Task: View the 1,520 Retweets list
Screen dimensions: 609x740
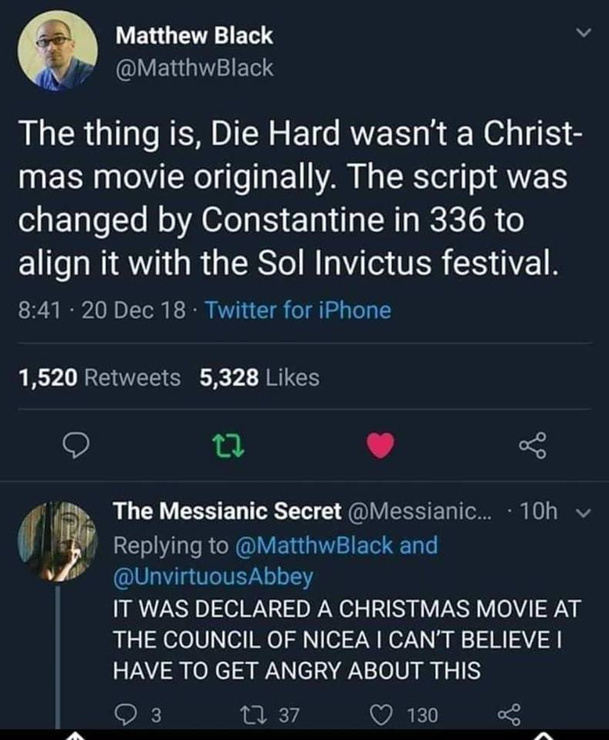Action: tap(100, 377)
